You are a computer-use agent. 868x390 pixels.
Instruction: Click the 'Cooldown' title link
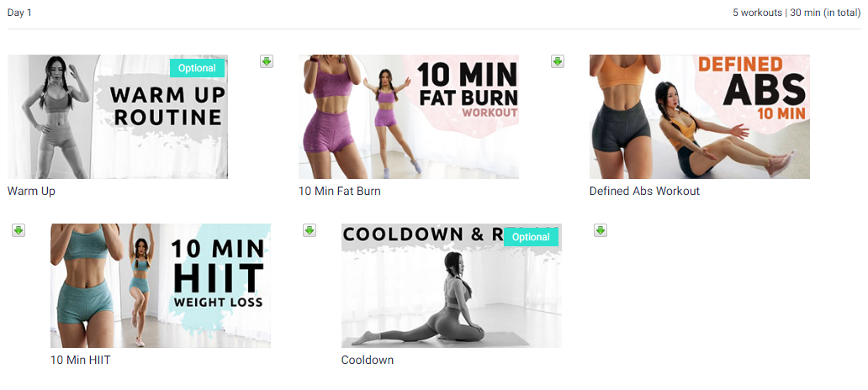[x=367, y=360]
